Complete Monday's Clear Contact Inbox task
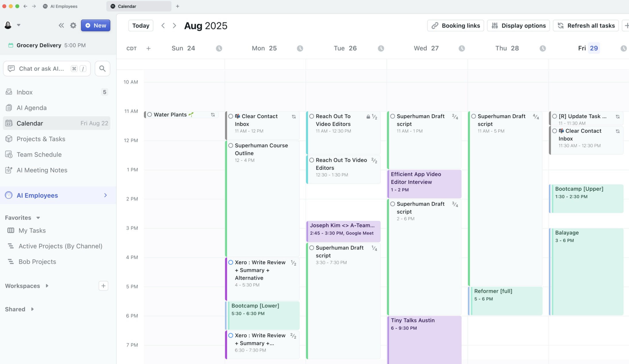Viewport: 629px width, 364px height. pyautogui.click(x=231, y=116)
